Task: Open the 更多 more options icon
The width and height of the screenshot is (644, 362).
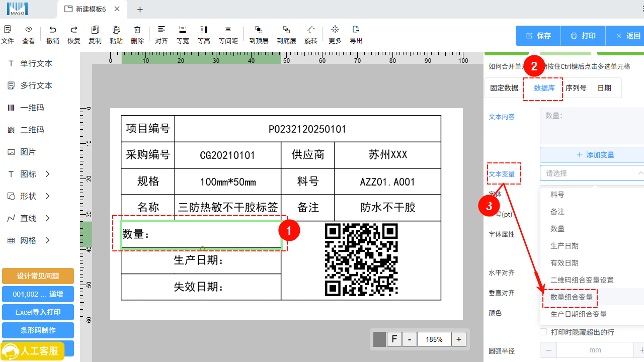Action: (335, 30)
